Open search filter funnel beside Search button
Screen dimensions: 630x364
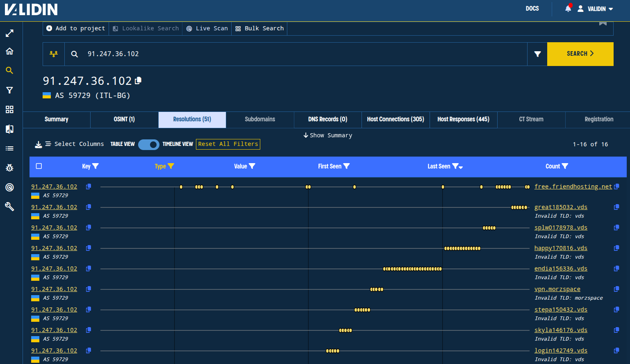(537, 54)
